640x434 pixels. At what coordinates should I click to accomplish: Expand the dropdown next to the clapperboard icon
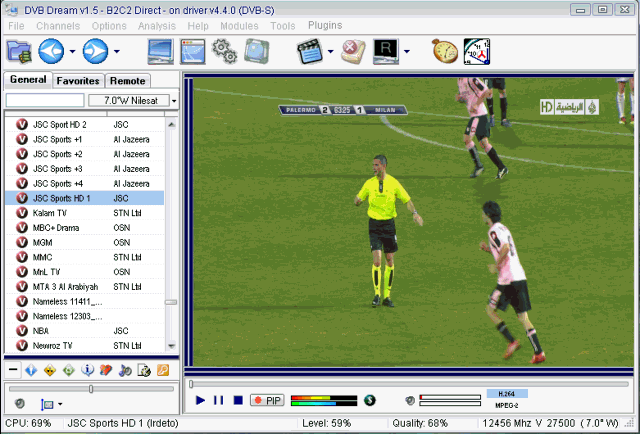pyautogui.click(x=331, y=51)
